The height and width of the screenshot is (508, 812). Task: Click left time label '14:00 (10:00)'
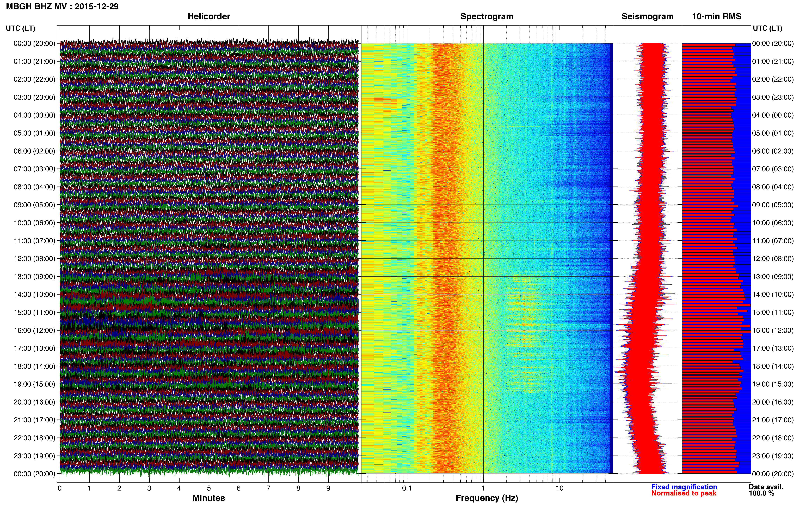click(34, 295)
